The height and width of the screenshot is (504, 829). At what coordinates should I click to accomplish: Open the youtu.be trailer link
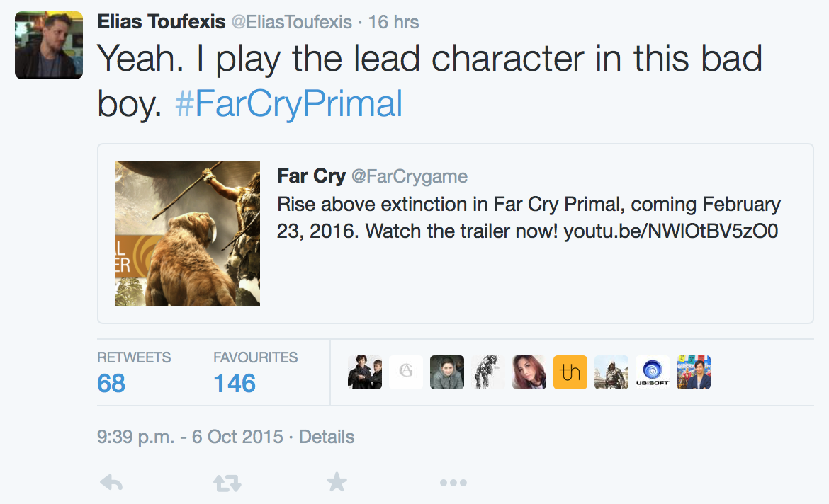tap(671, 231)
